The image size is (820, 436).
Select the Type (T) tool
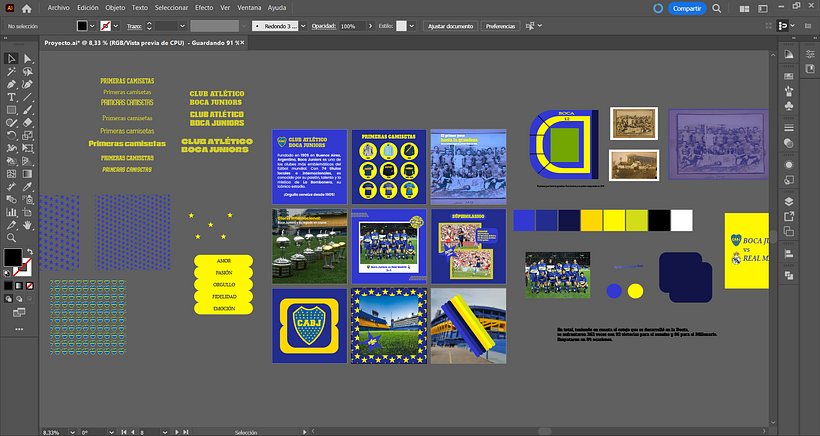[x=11, y=97]
